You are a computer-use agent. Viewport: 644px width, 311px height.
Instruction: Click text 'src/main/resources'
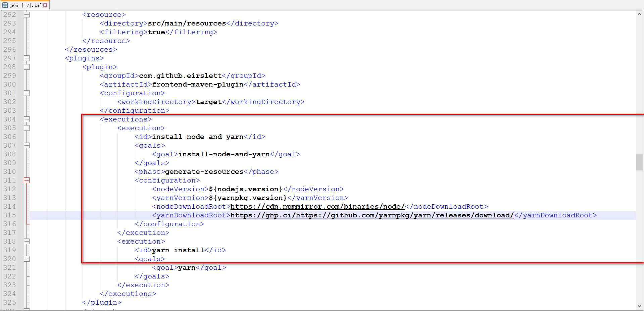tap(187, 23)
